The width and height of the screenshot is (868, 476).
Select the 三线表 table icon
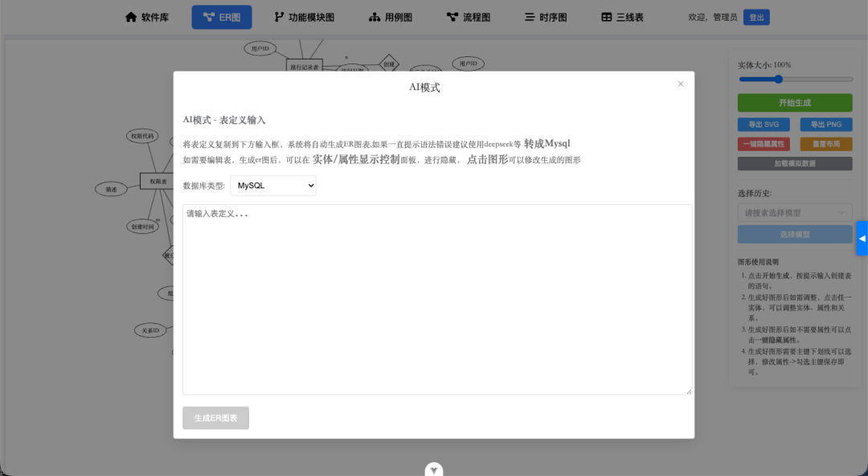605,16
